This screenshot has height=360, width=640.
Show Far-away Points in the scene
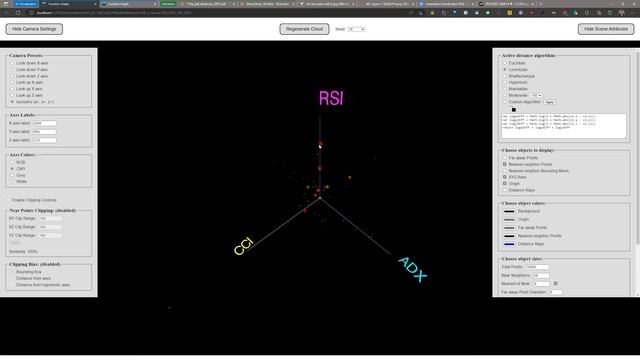[505, 158]
